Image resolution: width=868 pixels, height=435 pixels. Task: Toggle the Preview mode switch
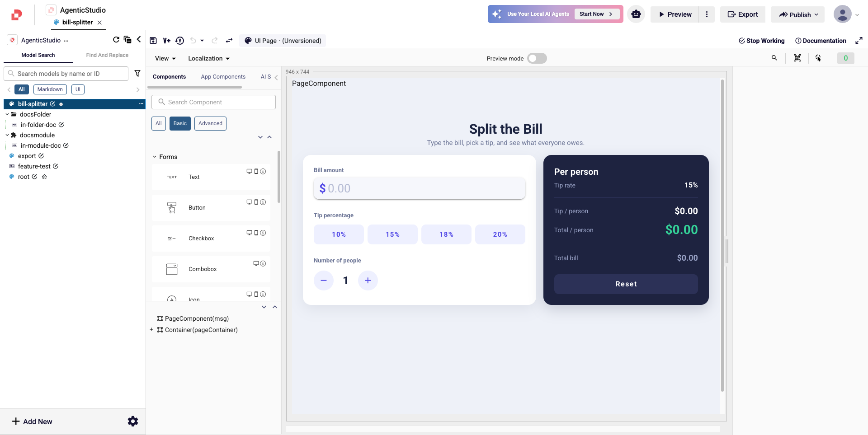pos(537,58)
